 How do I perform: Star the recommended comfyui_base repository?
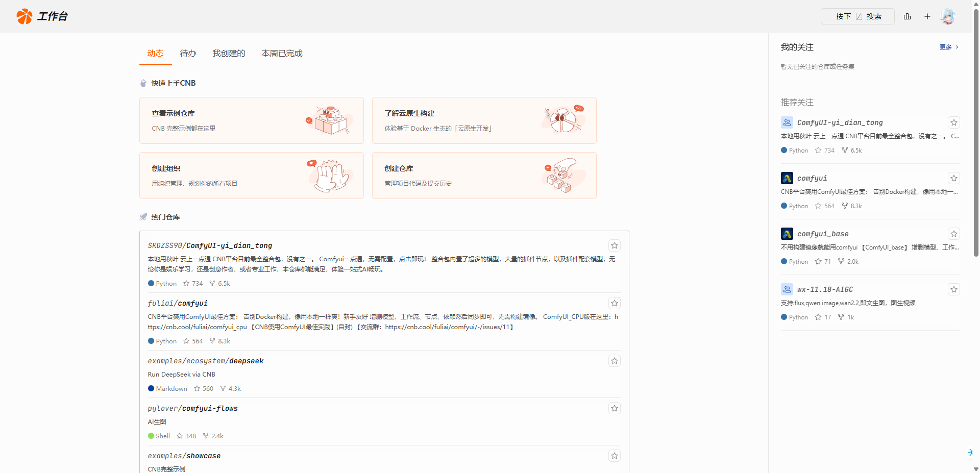click(x=953, y=234)
